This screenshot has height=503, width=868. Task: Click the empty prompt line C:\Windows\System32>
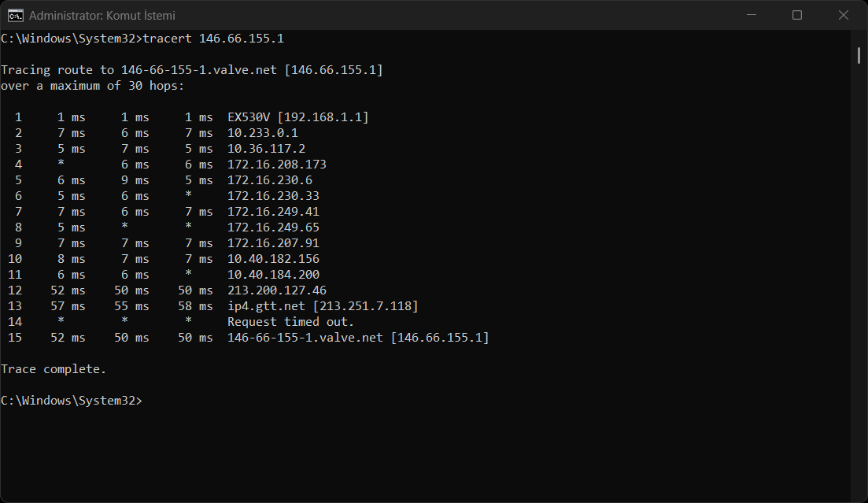(72, 401)
